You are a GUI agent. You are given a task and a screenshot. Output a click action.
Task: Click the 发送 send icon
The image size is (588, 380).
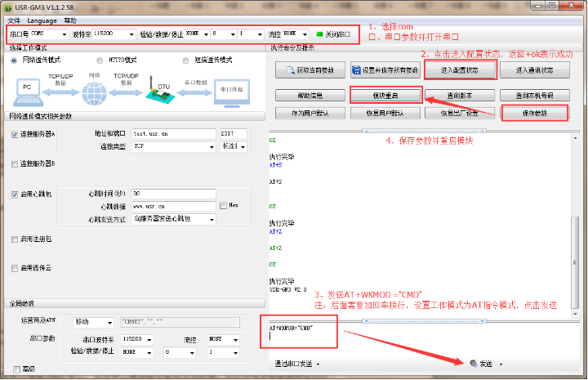tap(474, 364)
